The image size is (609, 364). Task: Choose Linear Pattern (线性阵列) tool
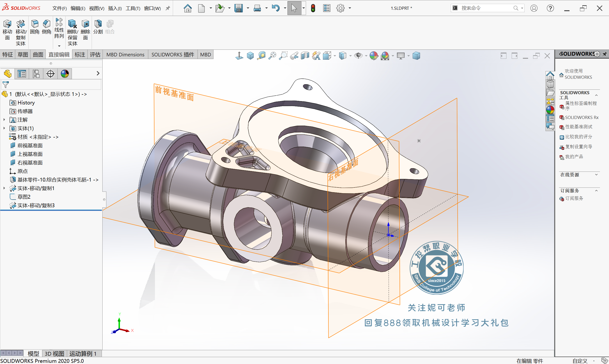pos(59,28)
